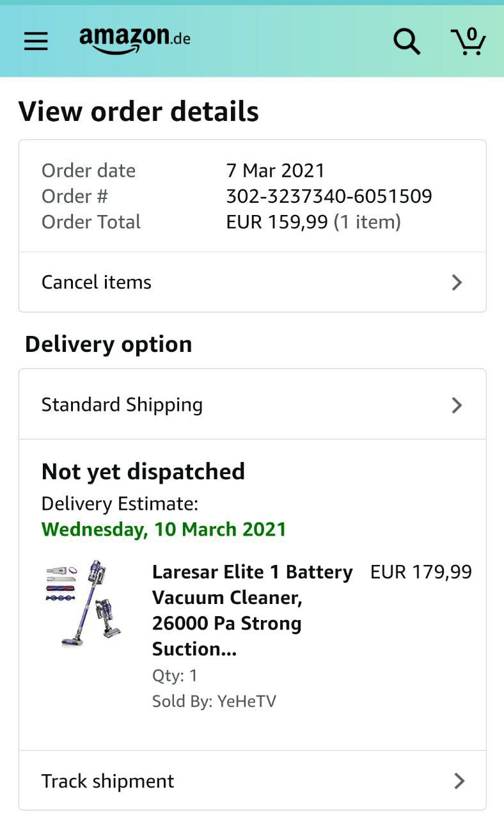Screen dimensions: 504x819
Task: Select the Cancel items label
Action: [x=97, y=282]
